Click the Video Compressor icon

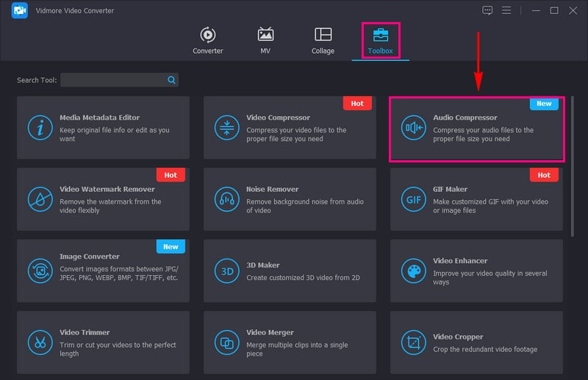coord(226,127)
